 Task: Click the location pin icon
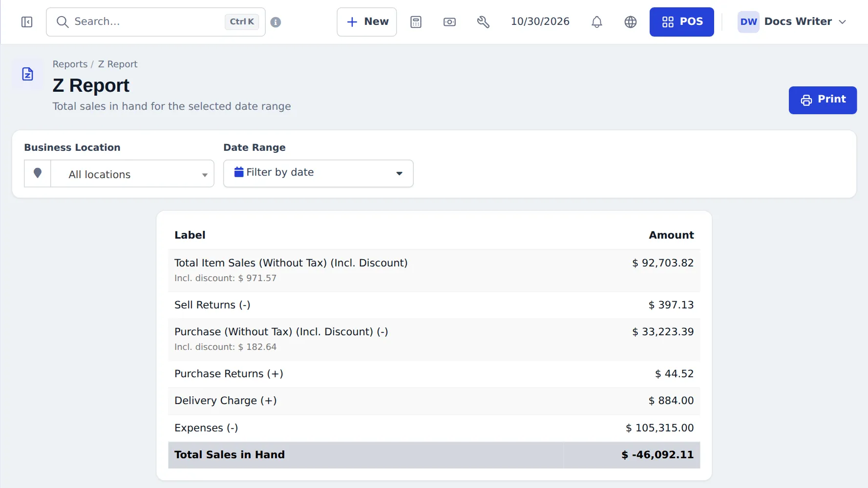38,173
